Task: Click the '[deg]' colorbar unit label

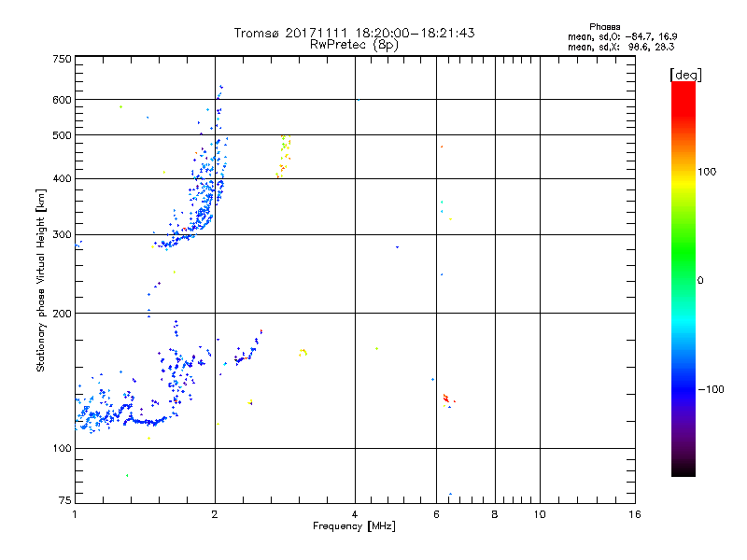Action: coord(685,75)
